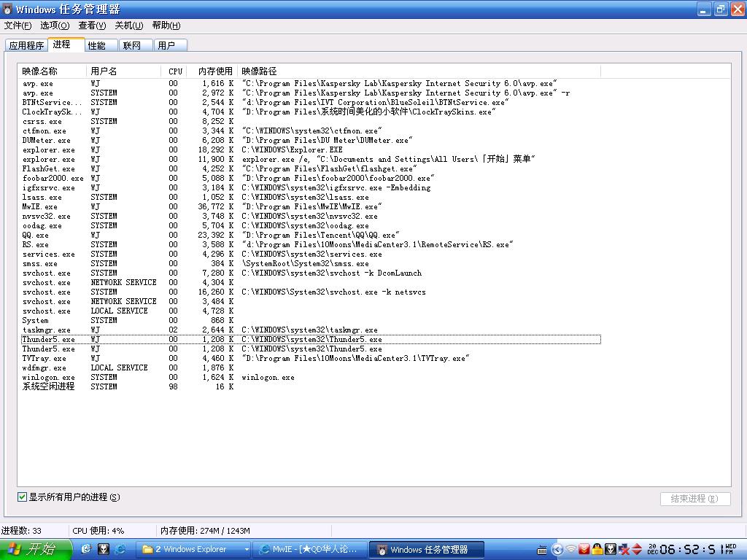Click the wireless signal tray icon
Viewport: 747px width, 560px height.
pyautogui.click(x=570, y=550)
